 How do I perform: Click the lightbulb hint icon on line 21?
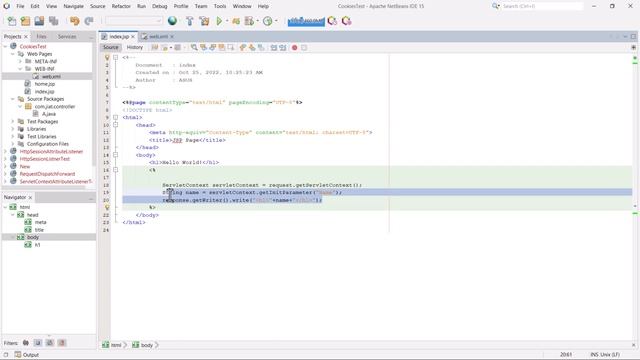pyautogui.click(x=107, y=207)
